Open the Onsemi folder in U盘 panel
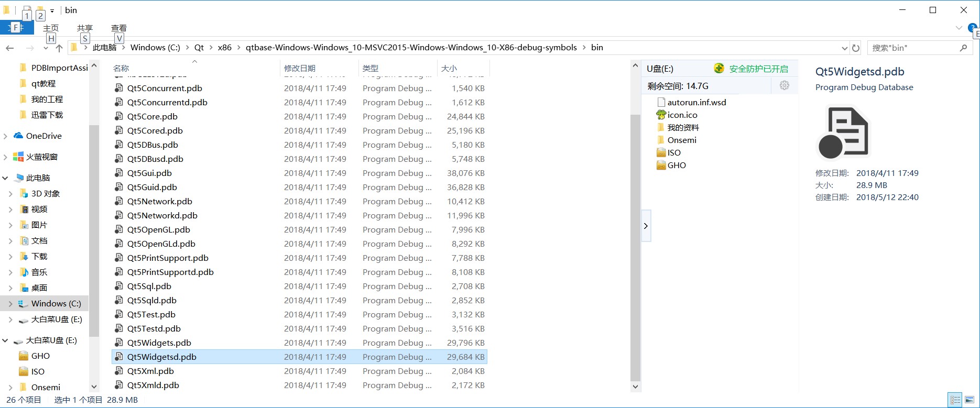Screen dimensions: 980x408 (677, 140)
